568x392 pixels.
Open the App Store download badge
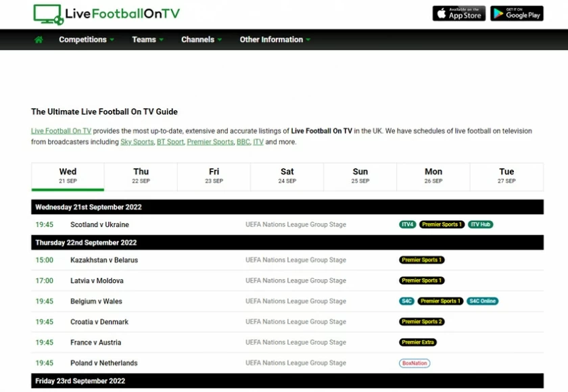[x=458, y=13]
